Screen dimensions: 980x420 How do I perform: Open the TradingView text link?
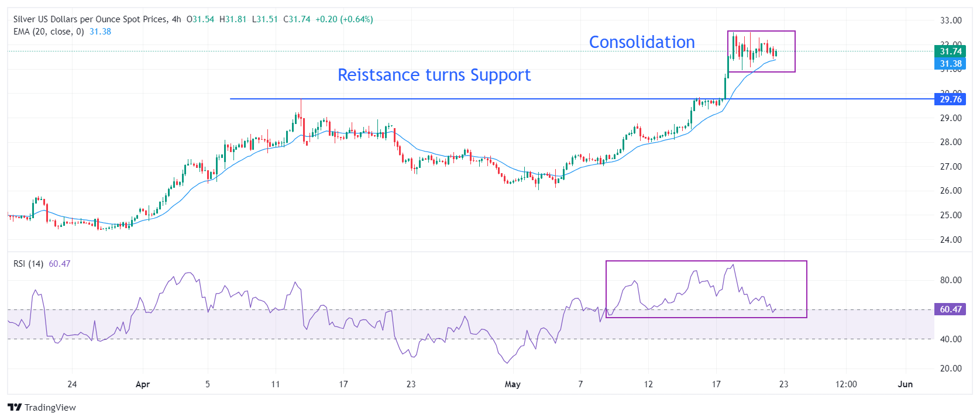50,408
